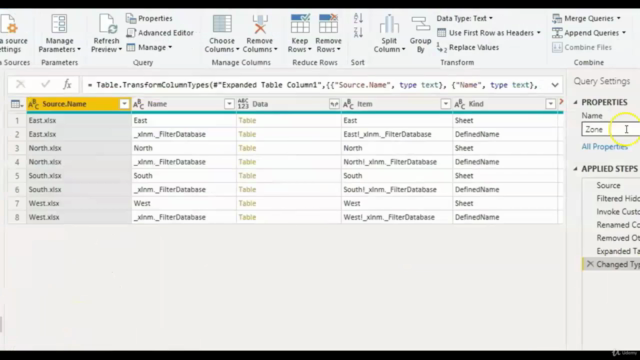Click Table link in row 5
Viewport: 640px width, 360px height.
click(x=247, y=176)
